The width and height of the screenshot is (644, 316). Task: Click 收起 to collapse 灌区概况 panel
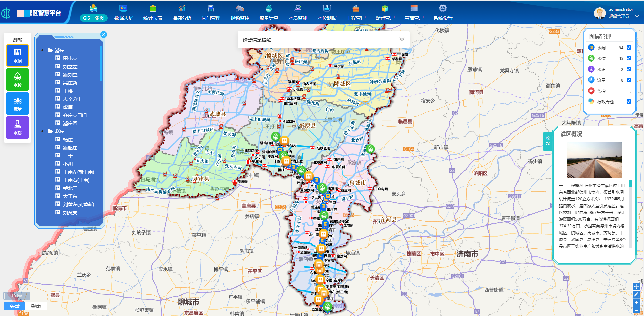coord(547,141)
